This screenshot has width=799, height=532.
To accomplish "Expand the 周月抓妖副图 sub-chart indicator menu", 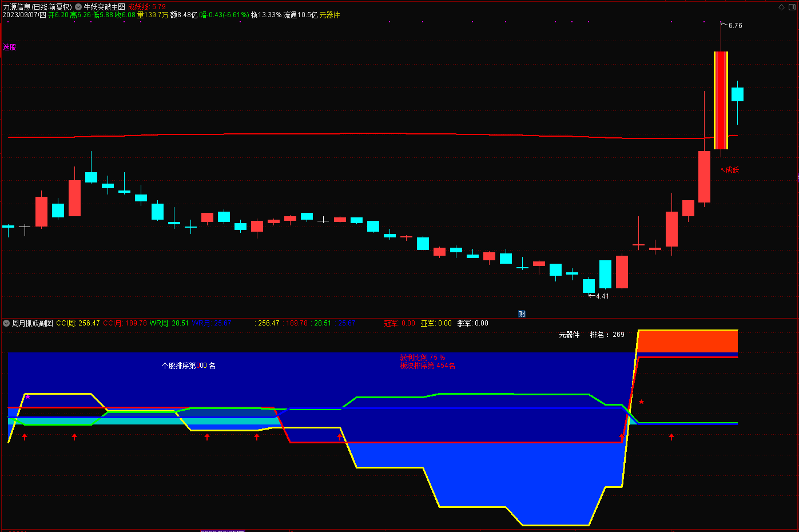I will [x=6, y=323].
